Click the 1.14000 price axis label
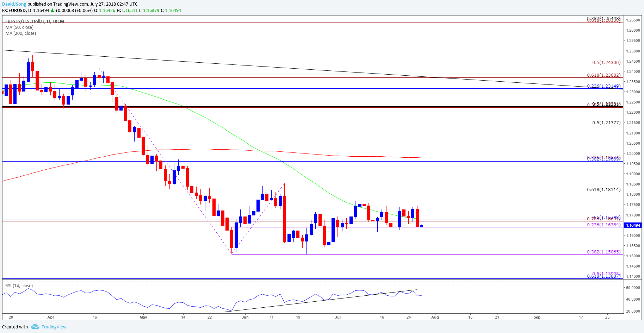 (x=633, y=276)
